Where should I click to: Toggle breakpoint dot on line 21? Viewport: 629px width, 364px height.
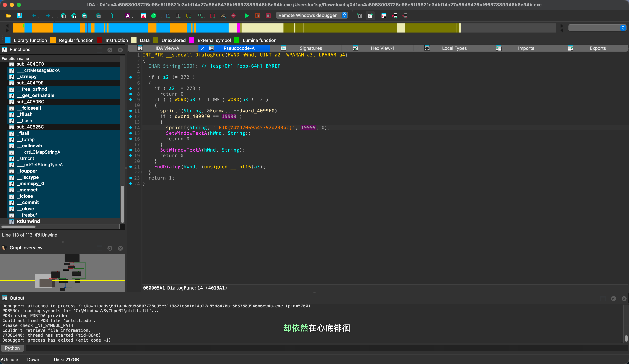131,167
